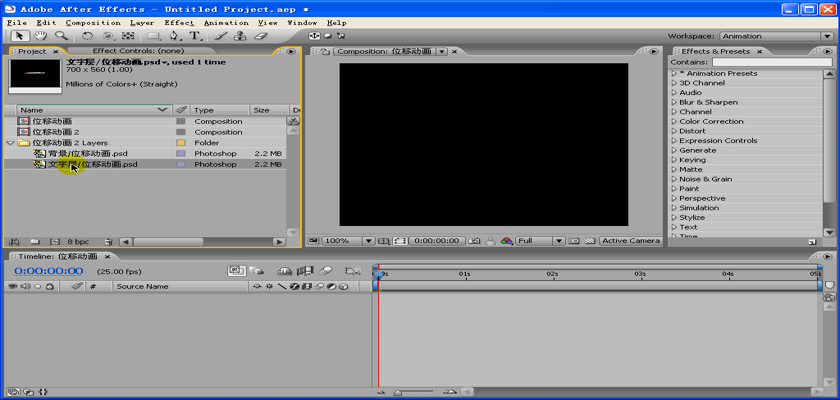
Task: Expand the Color Correction effects category
Action: [x=674, y=122]
